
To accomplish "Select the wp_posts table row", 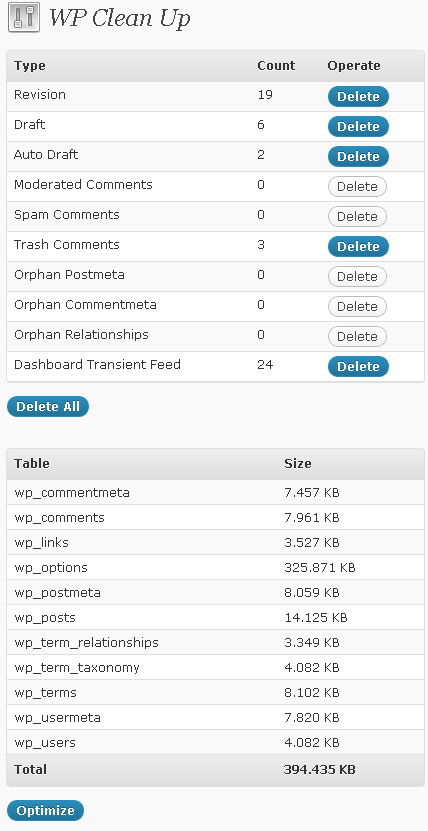I will [x=215, y=618].
